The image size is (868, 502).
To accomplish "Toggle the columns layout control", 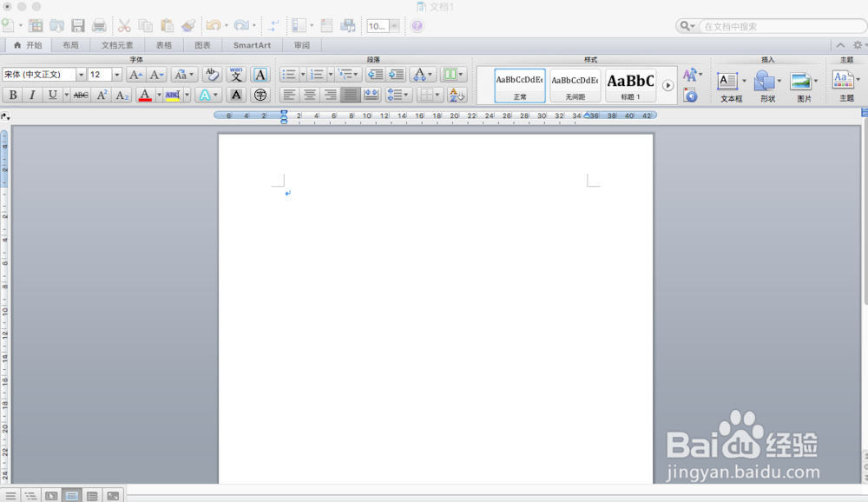I will click(x=449, y=74).
